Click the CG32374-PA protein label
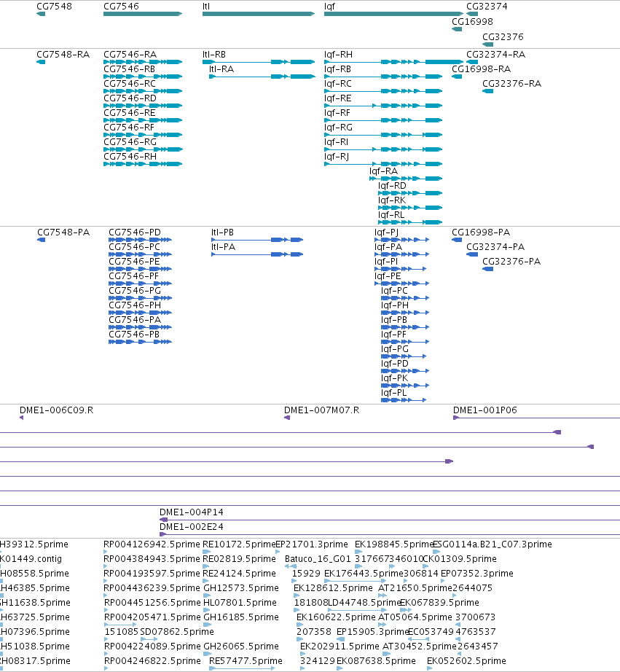This screenshot has width=620, height=672. (x=495, y=247)
